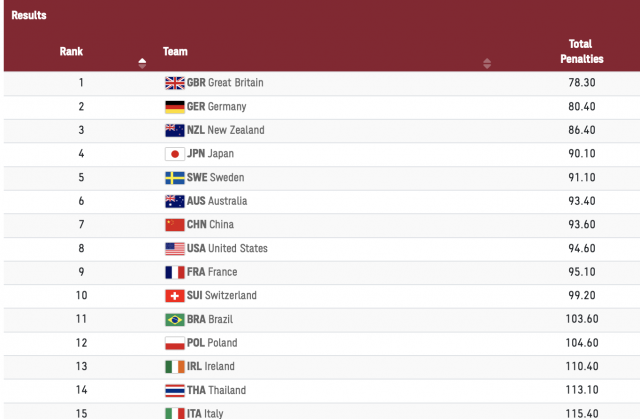The height and width of the screenshot is (419, 640).
Task: Open the FRA France team link
Action: (212, 272)
